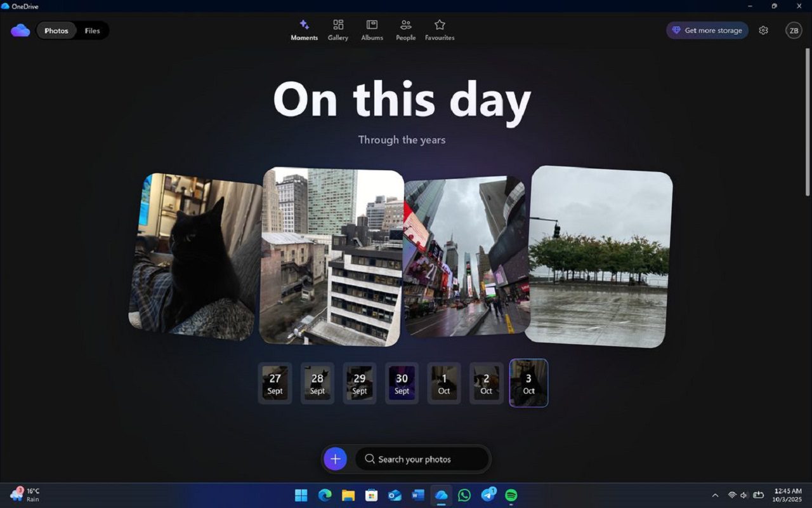812x508 pixels.
Task: Switch to the Files view
Action: tap(92, 30)
